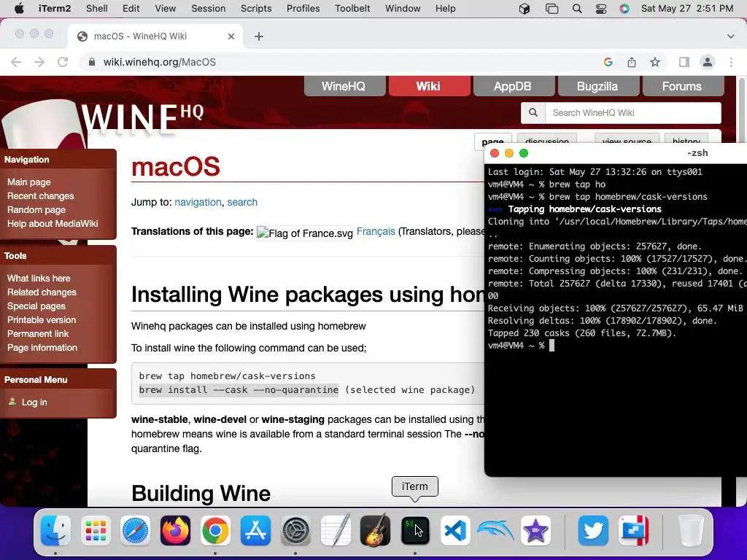Viewport: 747px width, 560px height.
Task: Open Visual Studio Code from Dock
Action: click(x=455, y=530)
